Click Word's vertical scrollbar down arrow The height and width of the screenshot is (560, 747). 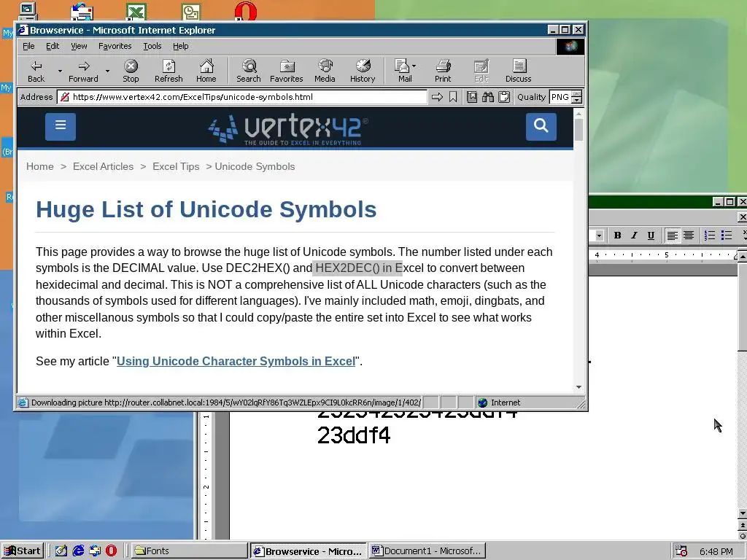[x=742, y=513]
